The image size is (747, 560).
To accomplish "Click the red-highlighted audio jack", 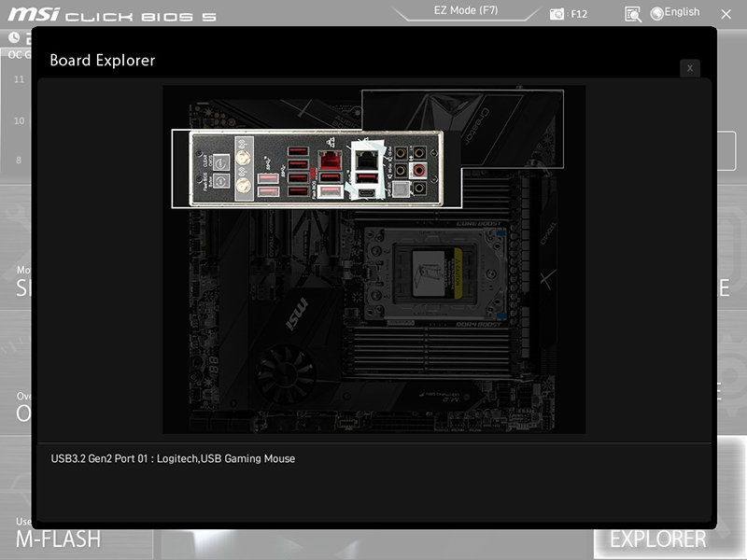I will pos(418,170).
